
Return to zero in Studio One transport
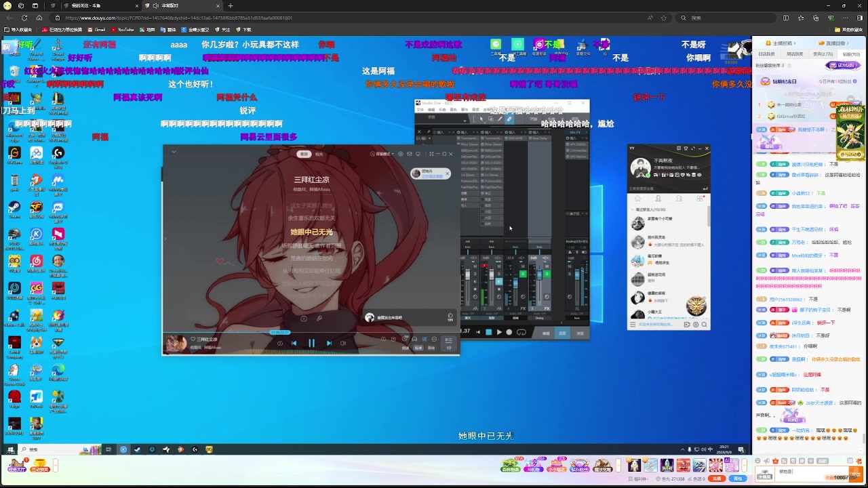point(477,332)
